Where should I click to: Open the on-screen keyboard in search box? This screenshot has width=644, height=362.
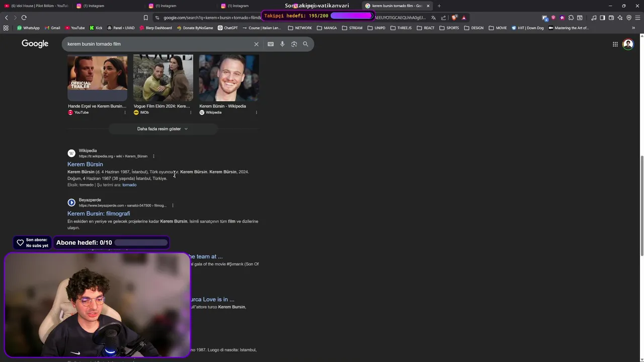(x=271, y=44)
